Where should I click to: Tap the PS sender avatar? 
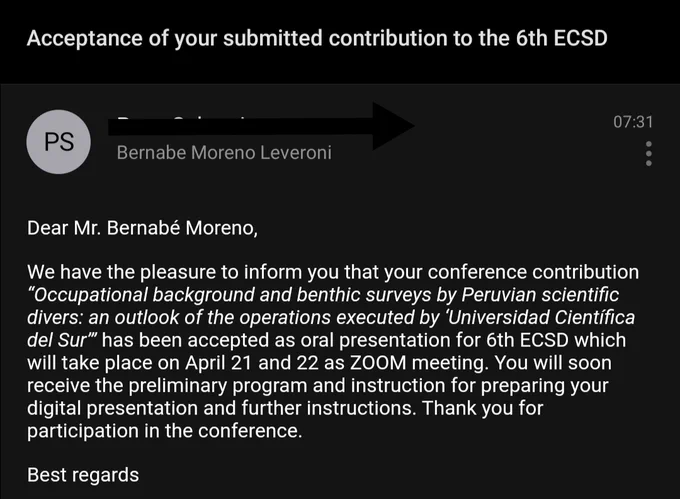click(59, 142)
